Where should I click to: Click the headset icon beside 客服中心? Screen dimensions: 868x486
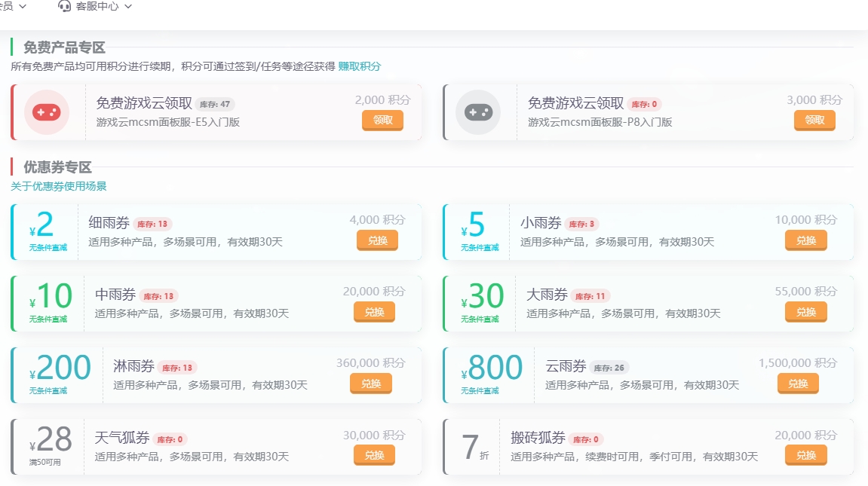65,6
